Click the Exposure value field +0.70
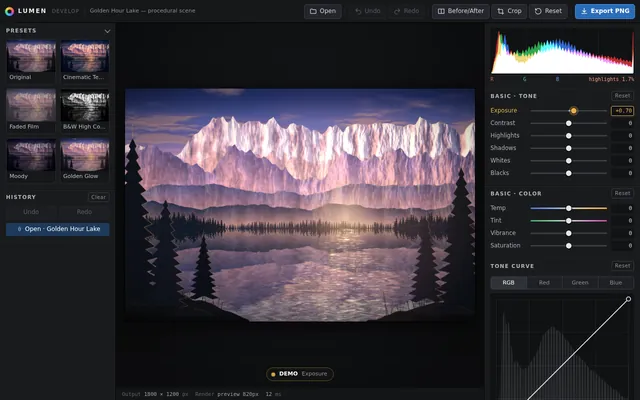This screenshot has width=640, height=400. point(622,111)
